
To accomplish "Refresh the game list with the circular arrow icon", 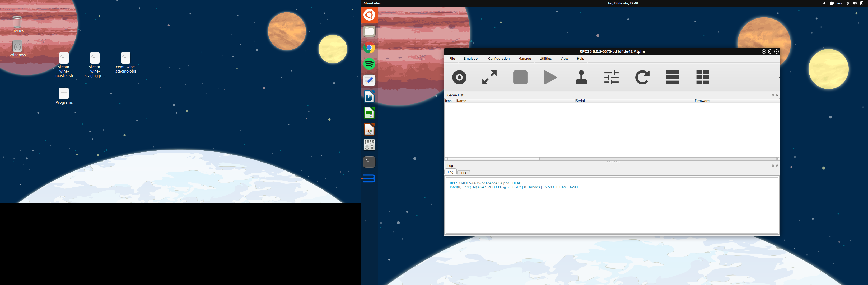I will (x=642, y=77).
